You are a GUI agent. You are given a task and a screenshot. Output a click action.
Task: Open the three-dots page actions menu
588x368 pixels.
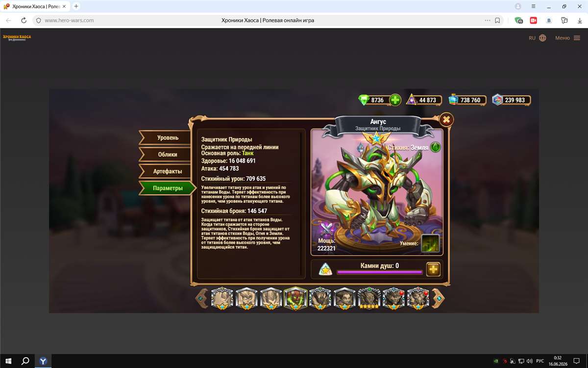point(487,21)
